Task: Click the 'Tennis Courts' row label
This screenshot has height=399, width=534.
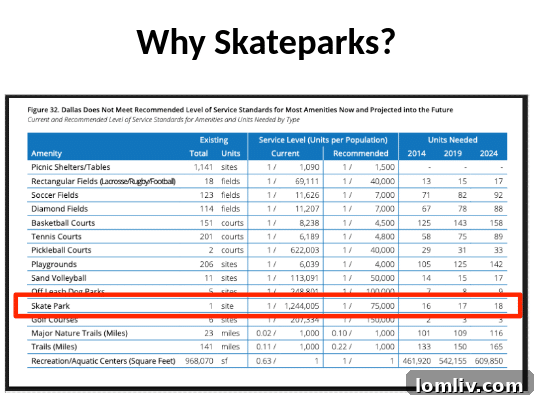Action: pos(56,237)
